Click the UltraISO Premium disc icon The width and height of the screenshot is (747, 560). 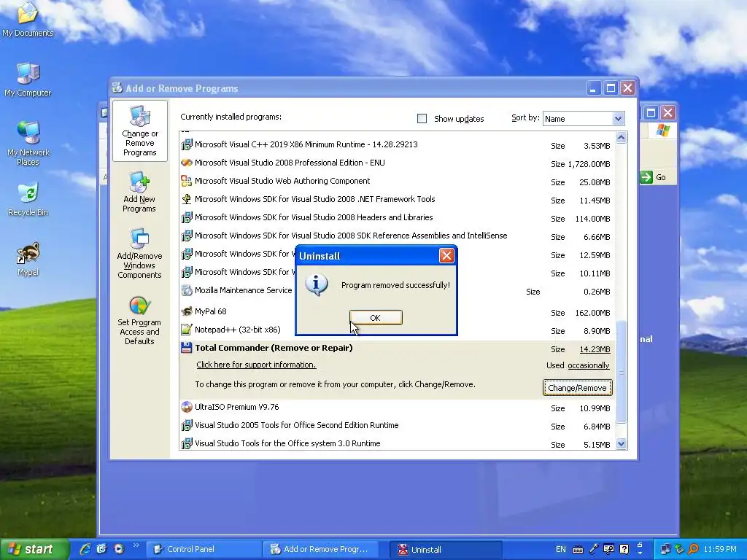point(186,407)
